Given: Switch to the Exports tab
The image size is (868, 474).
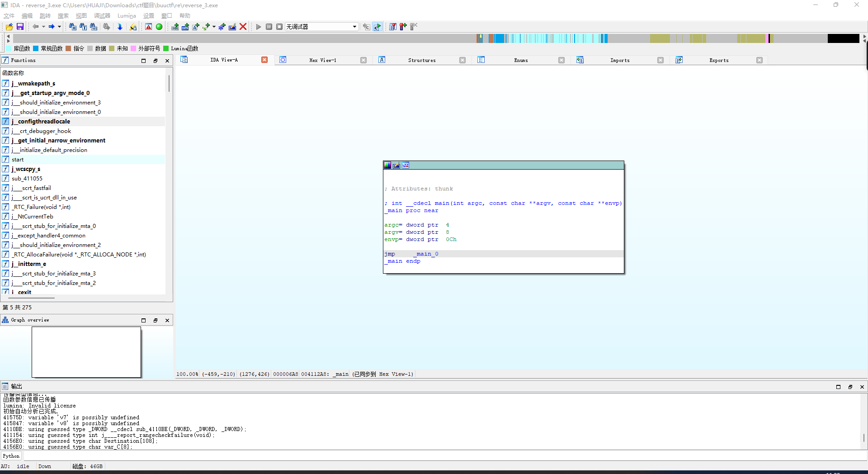Looking at the screenshot, I should [x=719, y=60].
